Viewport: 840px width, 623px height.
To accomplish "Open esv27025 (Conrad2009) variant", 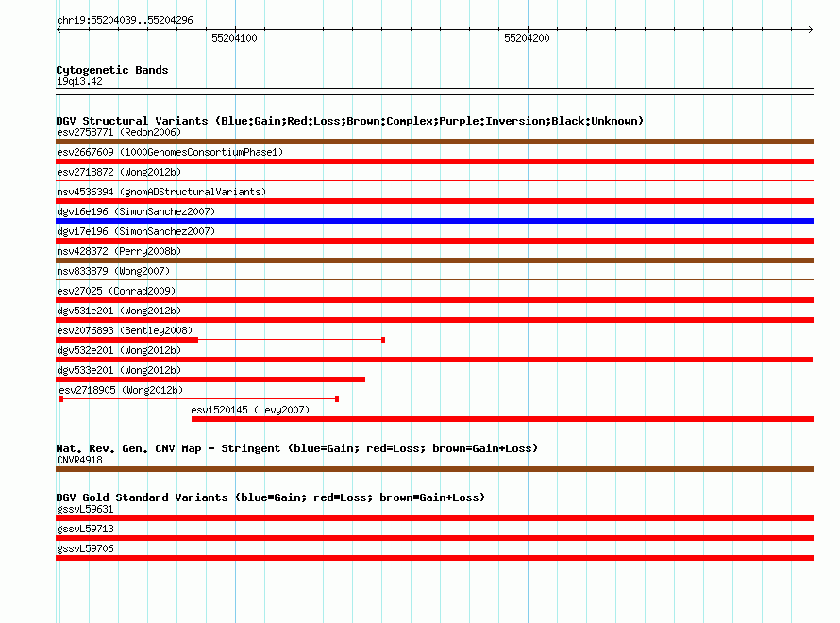I will pos(116,291).
